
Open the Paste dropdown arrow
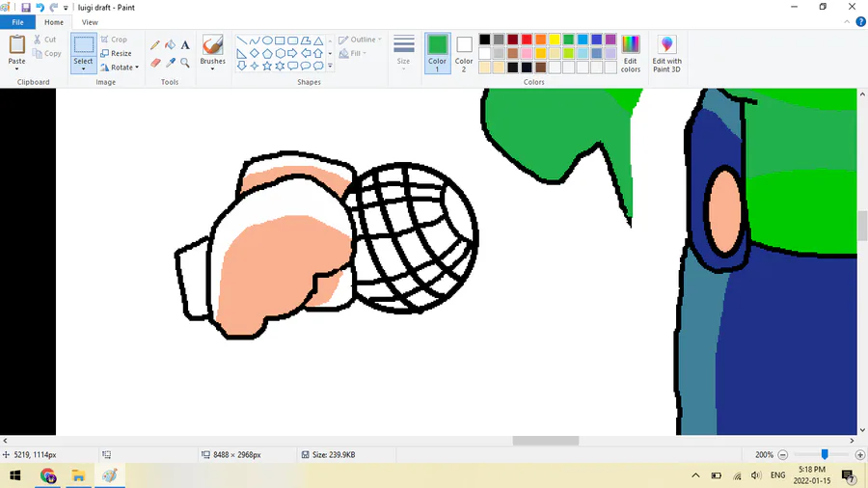point(16,68)
